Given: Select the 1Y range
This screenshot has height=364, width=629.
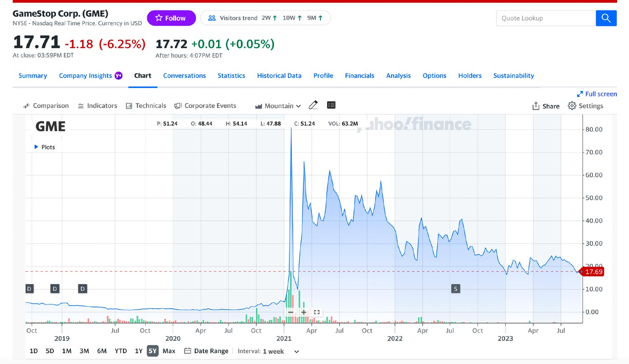Looking at the screenshot, I should [x=139, y=351].
